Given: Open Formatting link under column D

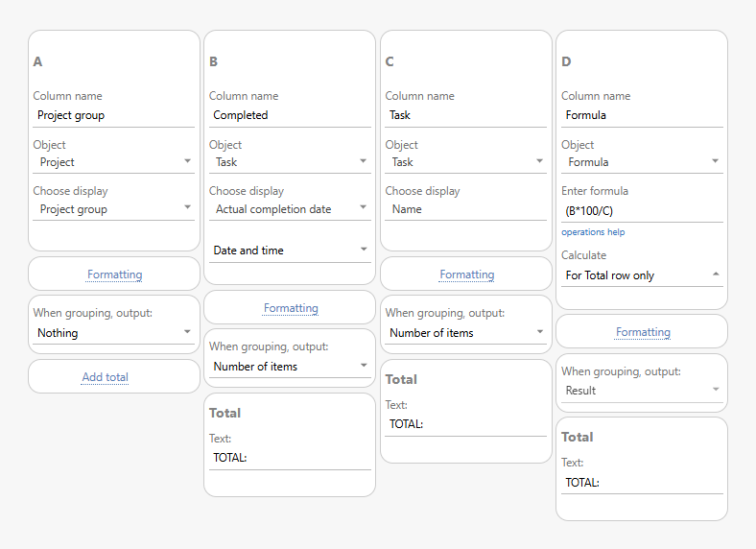Looking at the screenshot, I should pos(643,332).
